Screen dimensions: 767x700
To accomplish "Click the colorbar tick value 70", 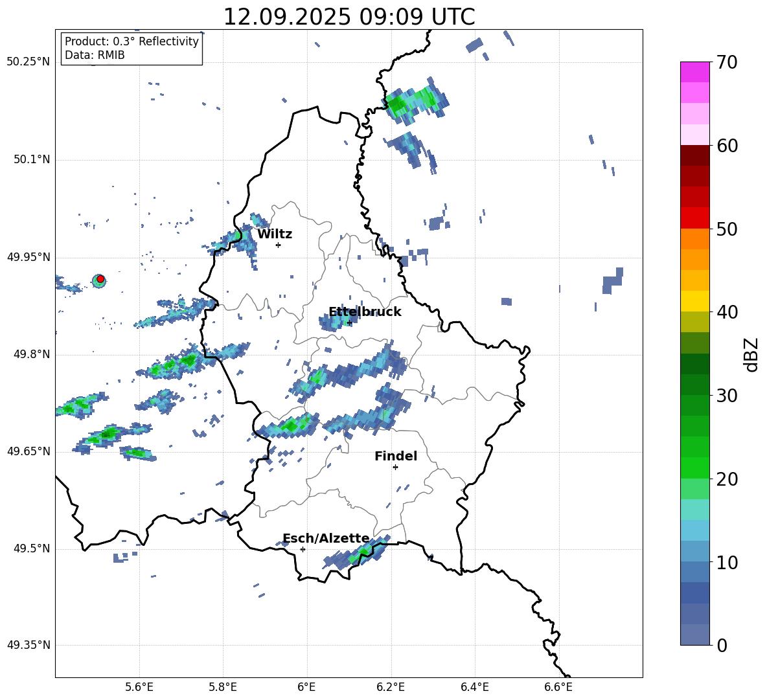I will 727,63.
